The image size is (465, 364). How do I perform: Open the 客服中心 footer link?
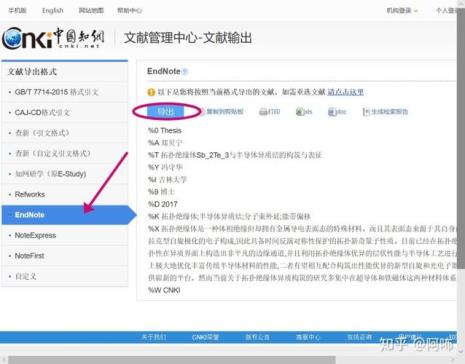(308, 337)
